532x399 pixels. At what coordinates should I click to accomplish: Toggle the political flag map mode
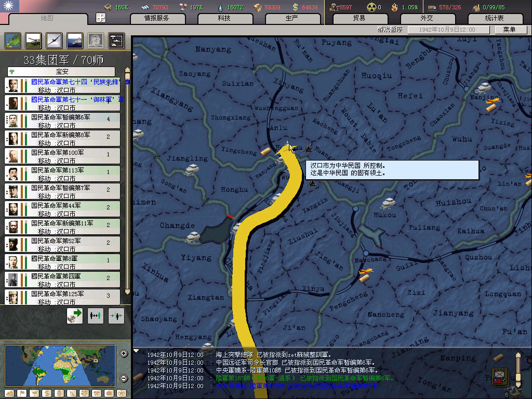(23, 393)
